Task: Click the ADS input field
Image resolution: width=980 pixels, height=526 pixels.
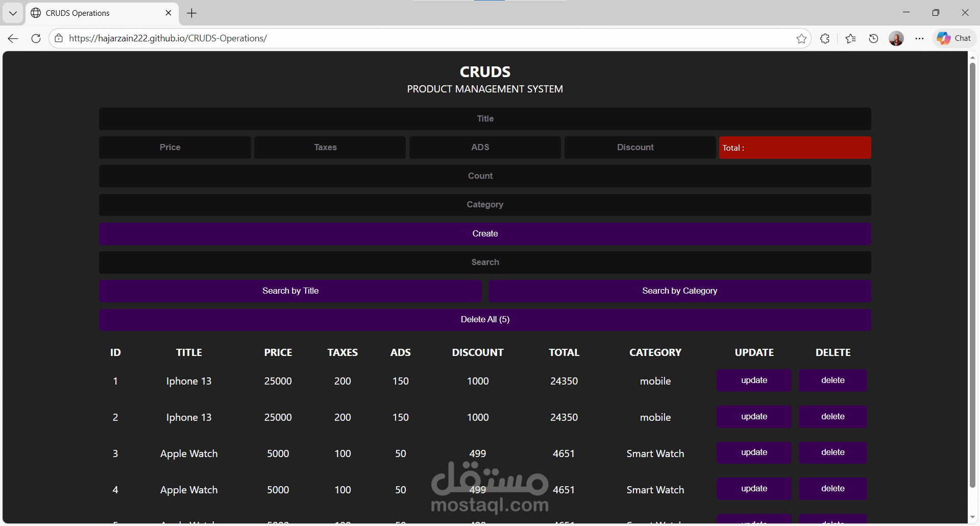Action: click(x=485, y=147)
